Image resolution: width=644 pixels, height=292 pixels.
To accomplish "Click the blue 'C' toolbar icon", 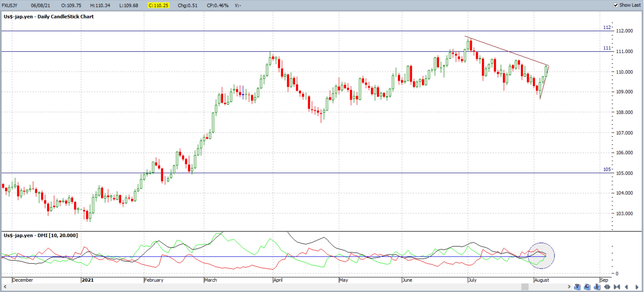I will [587, 287].
